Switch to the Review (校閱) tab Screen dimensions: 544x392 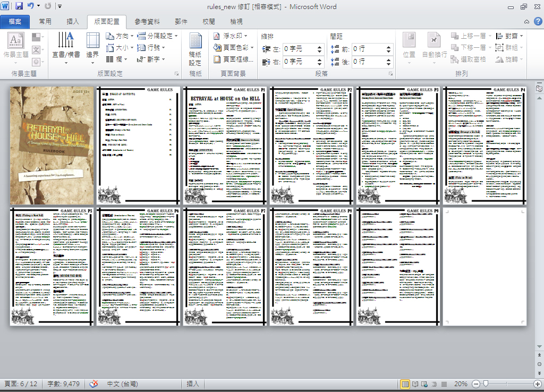click(x=209, y=21)
